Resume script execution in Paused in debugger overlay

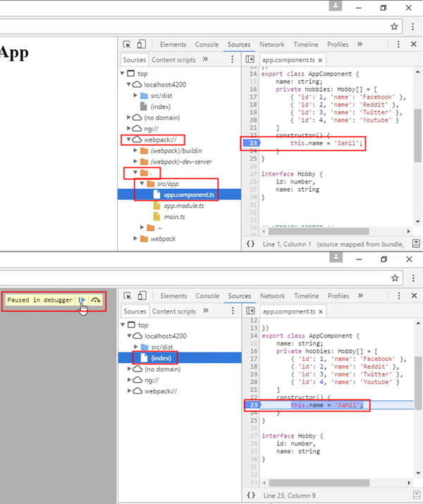pyautogui.click(x=82, y=300)
